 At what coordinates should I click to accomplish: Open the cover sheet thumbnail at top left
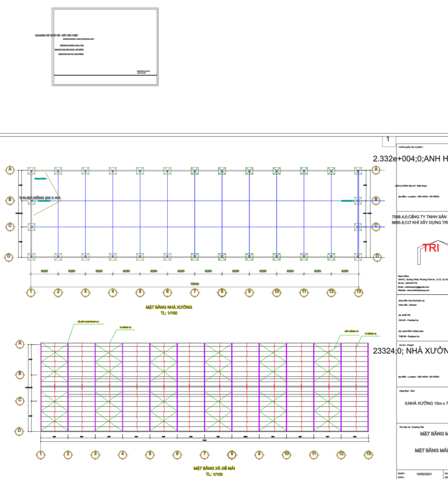pyautogui.click(x=105, y=47)
